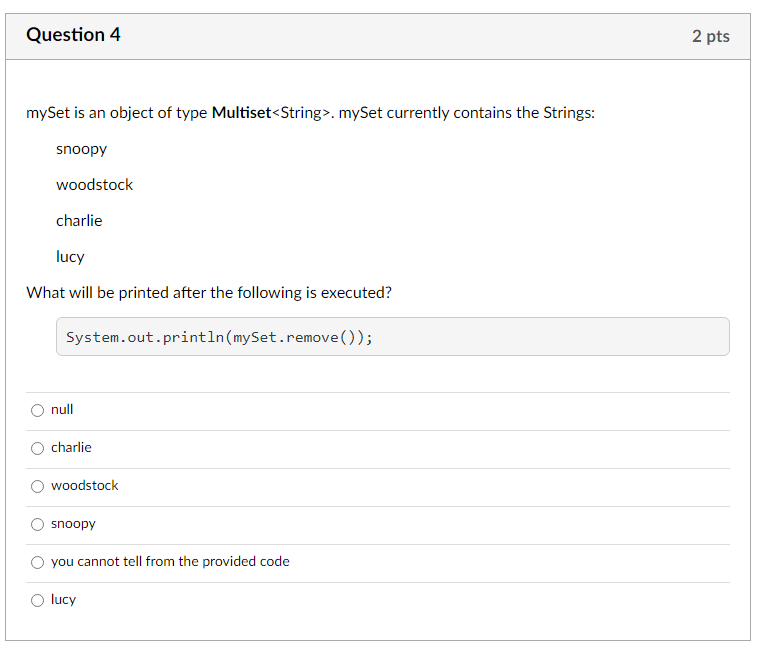Choose the "lucy" answer radio button
Screen dimensions: 759x654
38,600
